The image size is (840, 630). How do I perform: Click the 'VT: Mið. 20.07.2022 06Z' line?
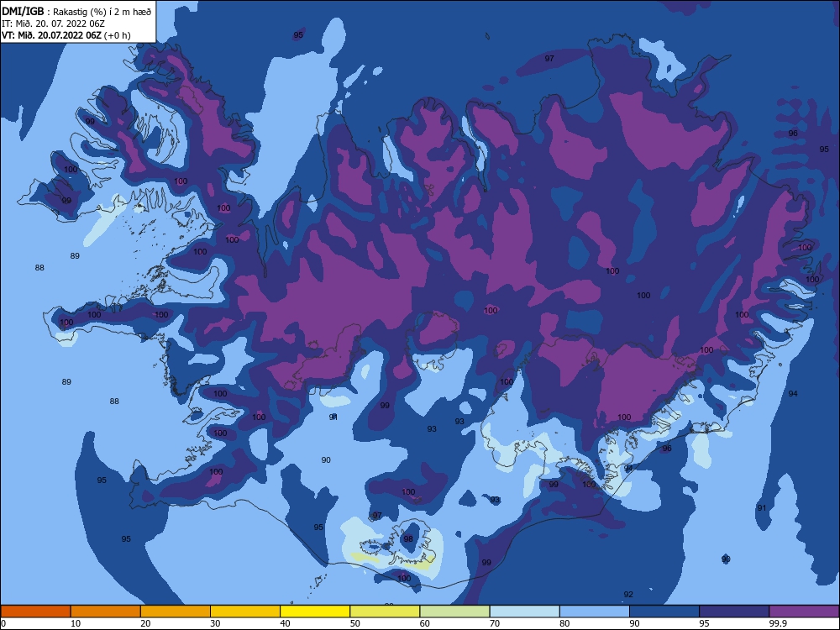[x=51, y=35]
